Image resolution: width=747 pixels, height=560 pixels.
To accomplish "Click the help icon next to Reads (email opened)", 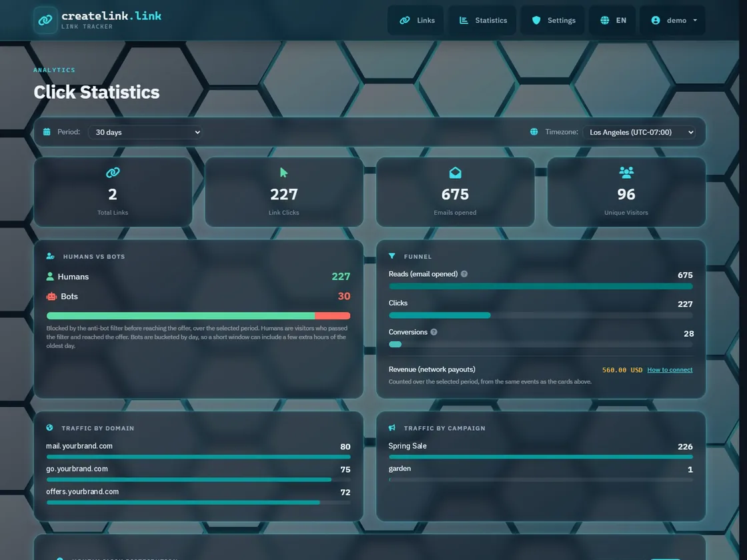I will [464, 274].
